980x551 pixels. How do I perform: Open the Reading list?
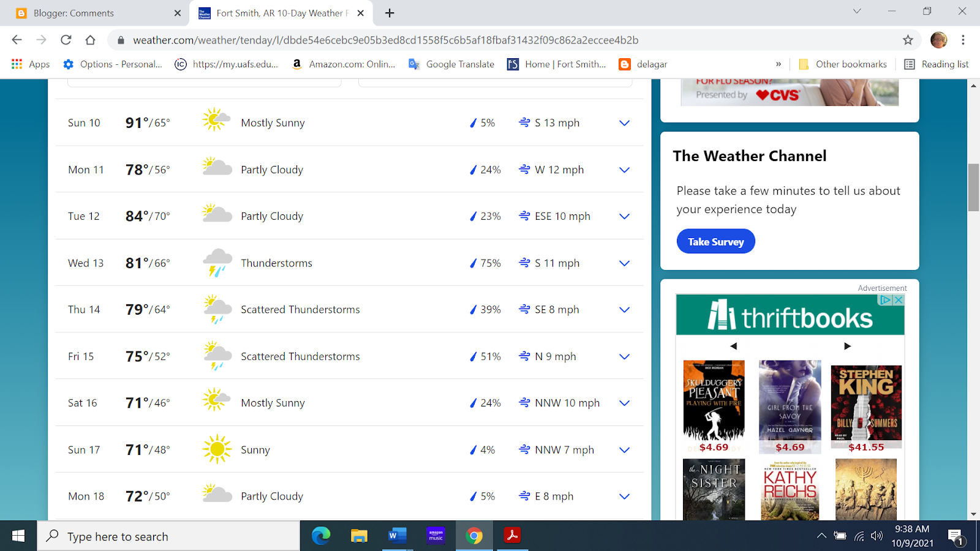pos(937,64)
